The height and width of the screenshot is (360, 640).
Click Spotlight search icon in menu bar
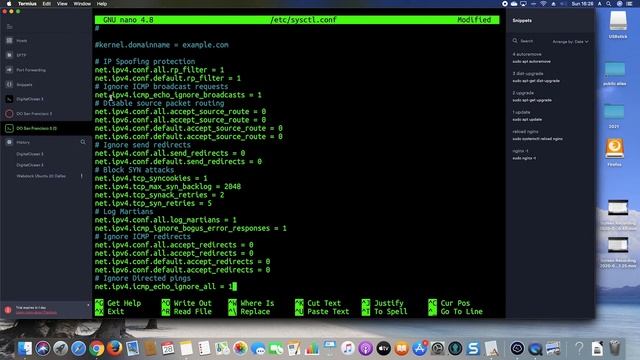[x=609, y=4]
